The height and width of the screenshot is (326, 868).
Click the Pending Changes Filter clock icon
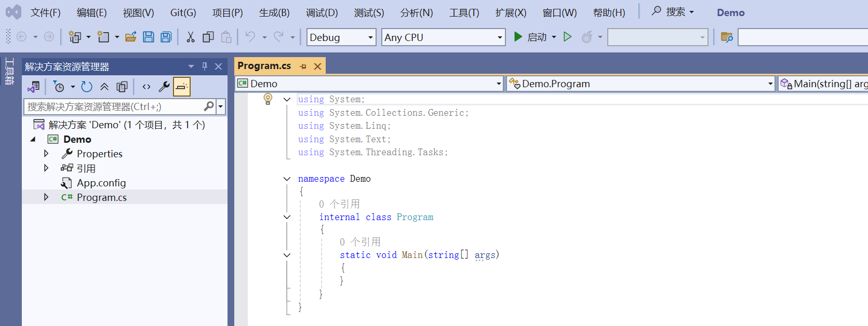coord(59,87)
